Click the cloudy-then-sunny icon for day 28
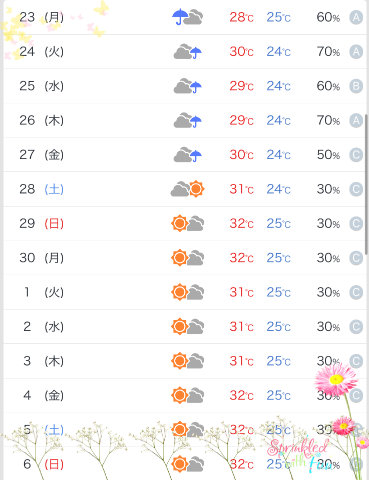The height and width of the screenshot is (480, 369). pyautogui.click(x=187, y=189)
